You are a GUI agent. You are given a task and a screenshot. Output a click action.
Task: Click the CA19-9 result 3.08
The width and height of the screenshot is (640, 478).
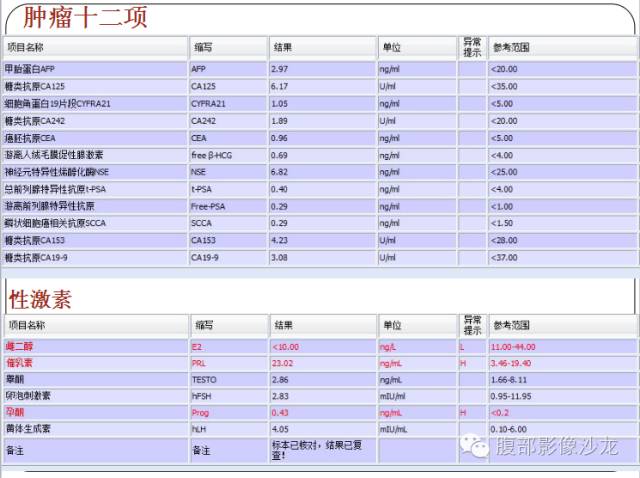click(280, 258)
